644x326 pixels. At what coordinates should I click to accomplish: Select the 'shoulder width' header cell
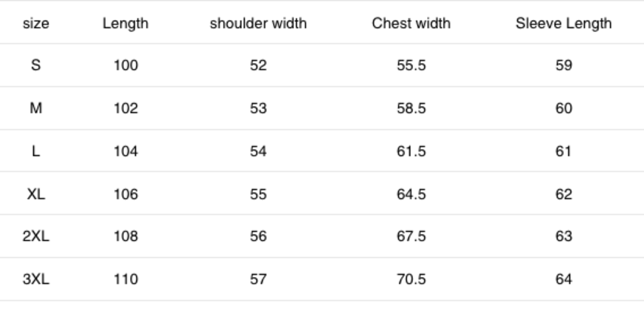click(258, 24)
